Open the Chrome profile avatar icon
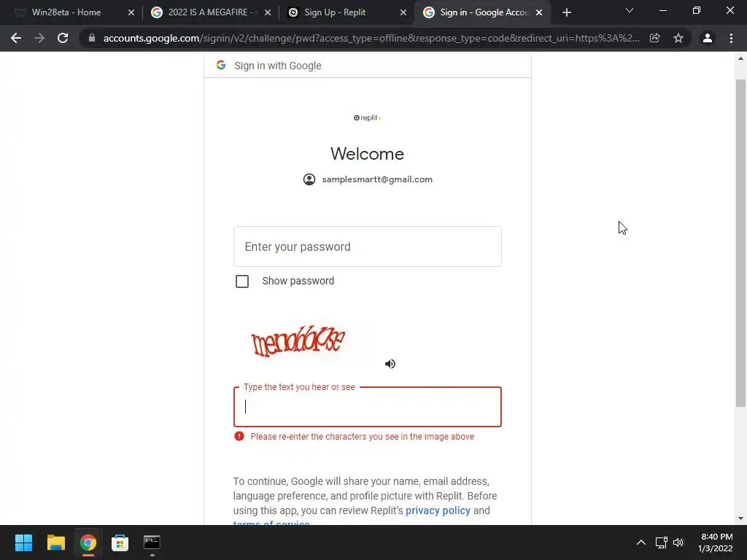Screen dimensions: 747x560 (708, 38)
